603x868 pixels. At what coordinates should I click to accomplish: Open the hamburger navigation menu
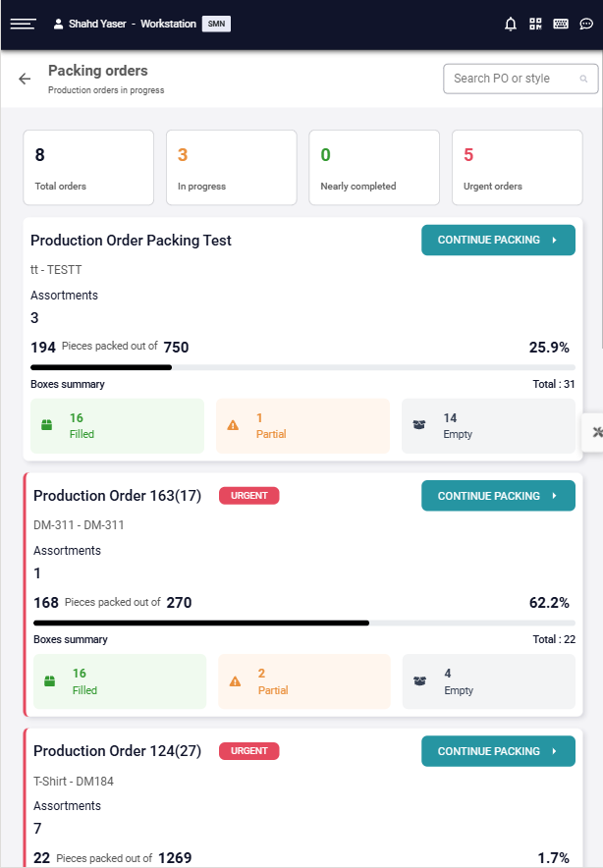[x=23, y=24]
